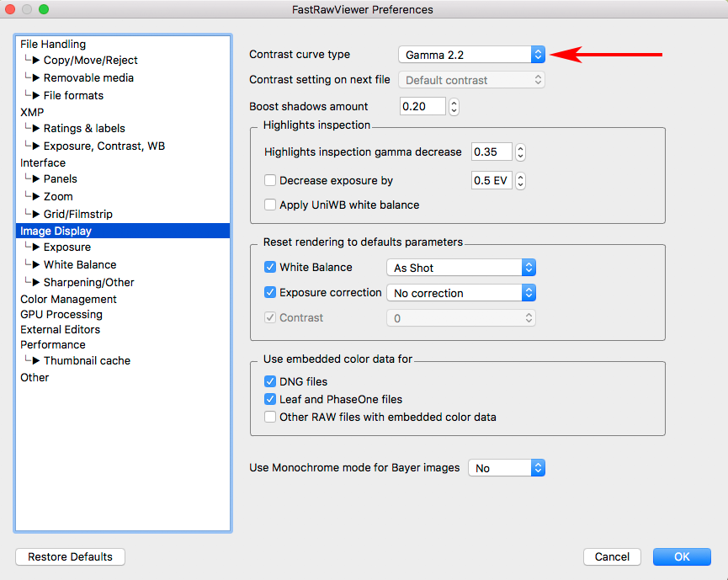
Task: Uncheck the DNG files checkbox
Action: click(270, 381)
